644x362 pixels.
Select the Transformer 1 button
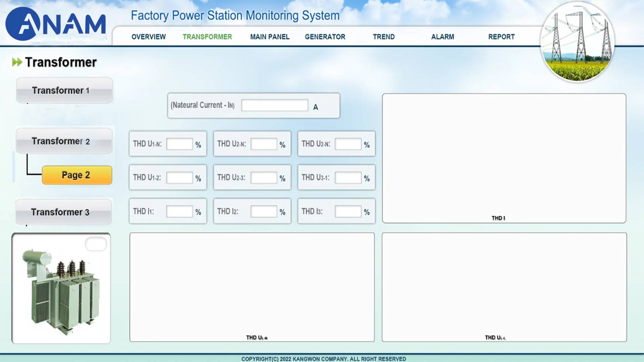(x=64, y=90)
